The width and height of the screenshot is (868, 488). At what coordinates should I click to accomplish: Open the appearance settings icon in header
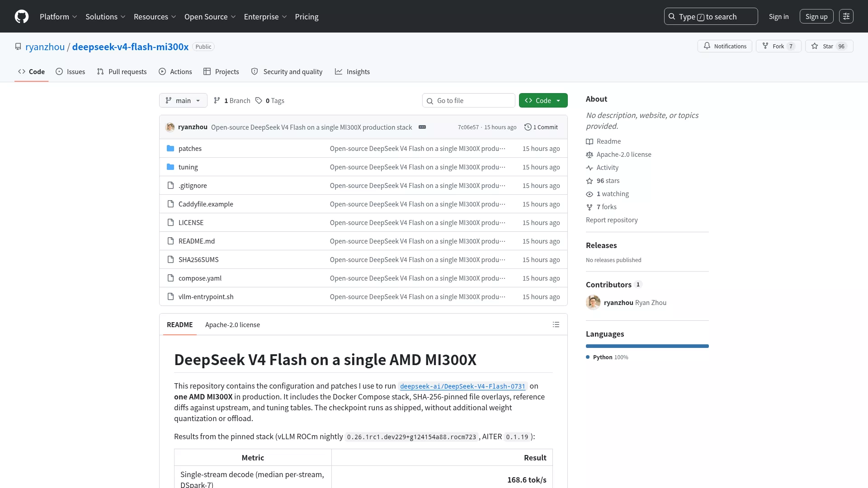tap(846, 17)
